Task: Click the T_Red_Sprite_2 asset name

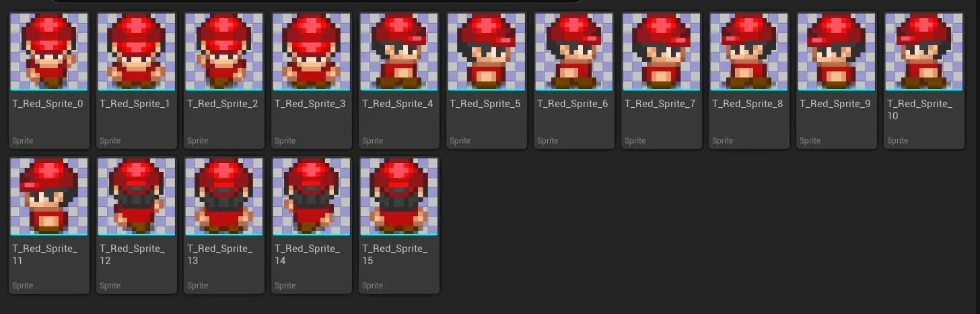Action: point(223,104)
